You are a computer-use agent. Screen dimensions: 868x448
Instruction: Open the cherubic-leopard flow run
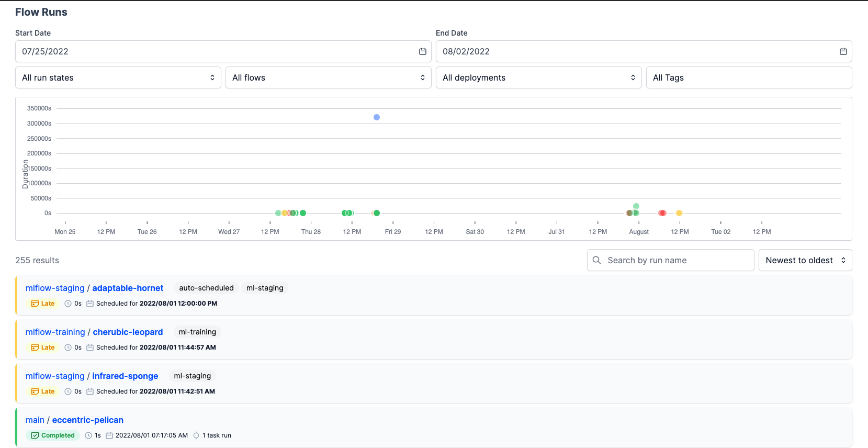(128, 332)
